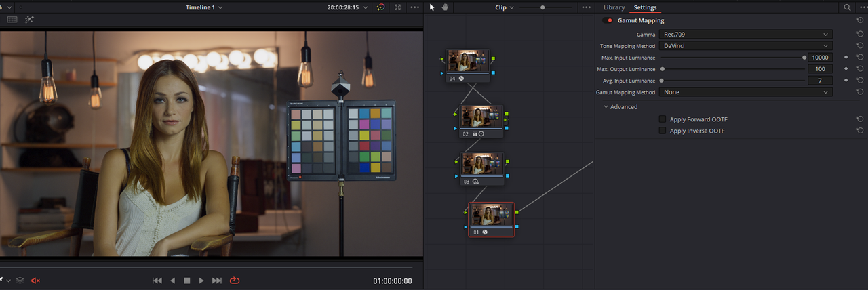This screenshot has width=868, height=290.
Task: Click the magic wand highlight icon
Action: click(x=30, y=20)
